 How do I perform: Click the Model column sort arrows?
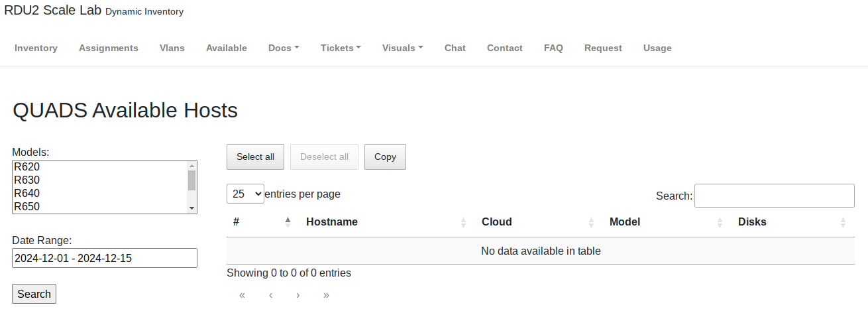pyautogui.click(x=720, y=222)
